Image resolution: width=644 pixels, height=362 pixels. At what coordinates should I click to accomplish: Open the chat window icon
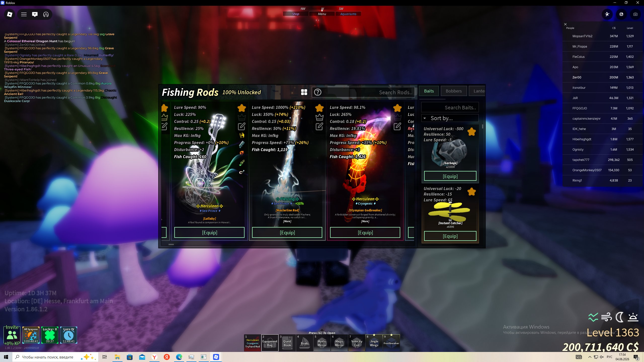click(35, 14)
